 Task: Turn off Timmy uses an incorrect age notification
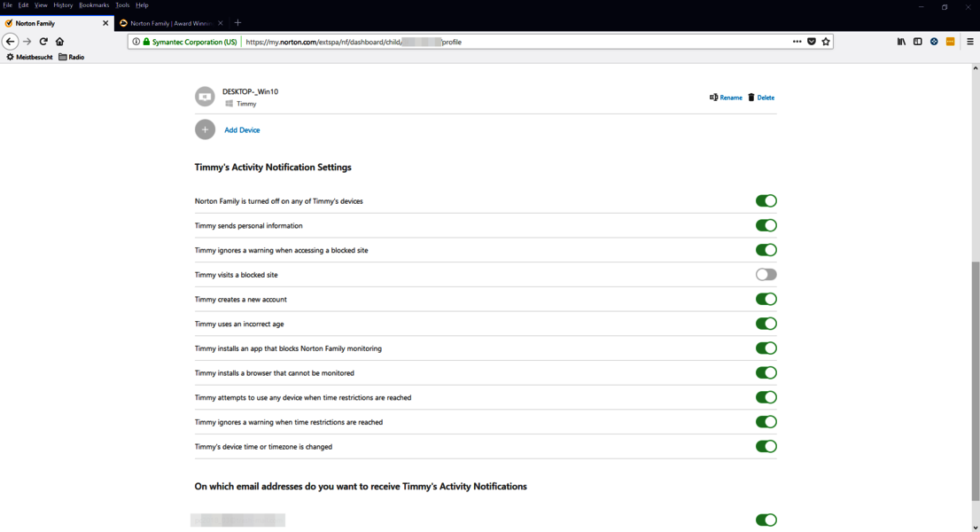[766, 324]
